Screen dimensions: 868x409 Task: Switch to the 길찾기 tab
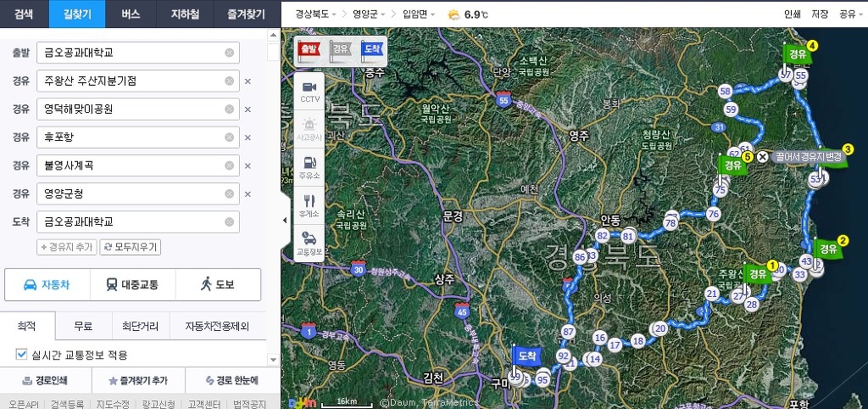(77, 14)
